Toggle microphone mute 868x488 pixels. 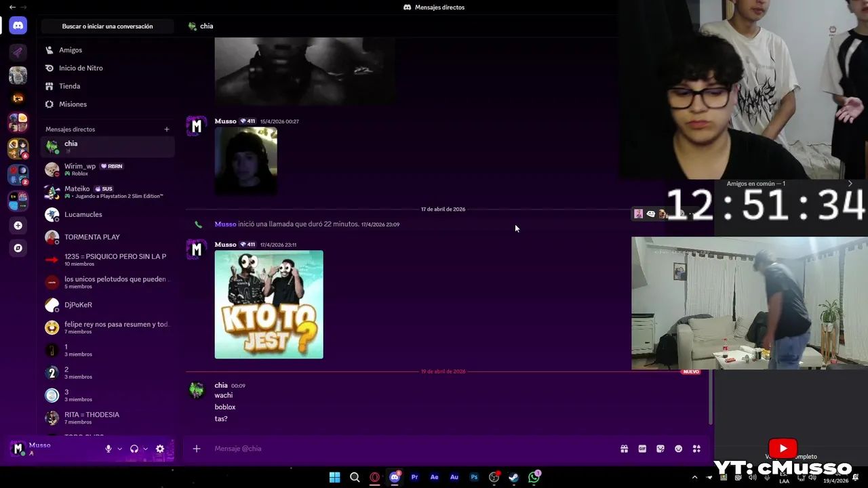pos(108,449)
